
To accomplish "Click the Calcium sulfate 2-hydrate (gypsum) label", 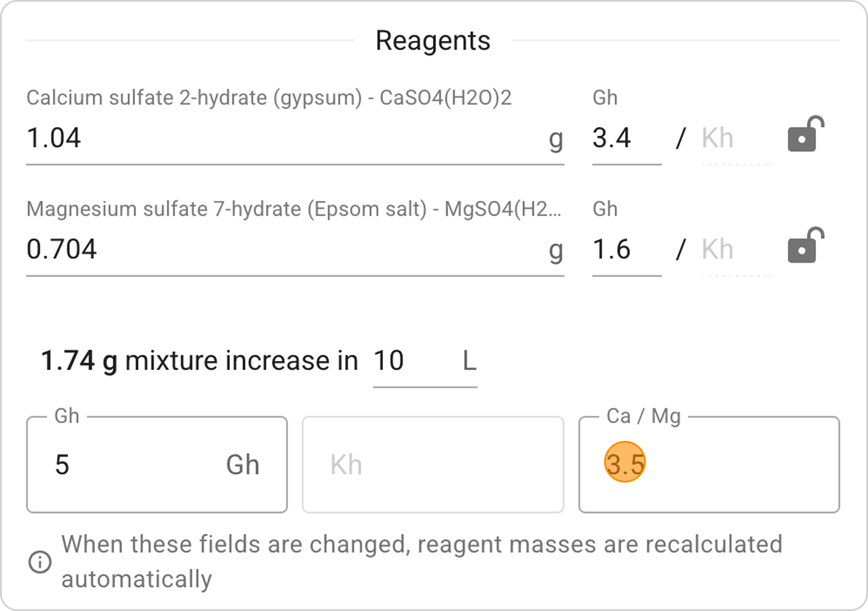I will pos(269,98).
